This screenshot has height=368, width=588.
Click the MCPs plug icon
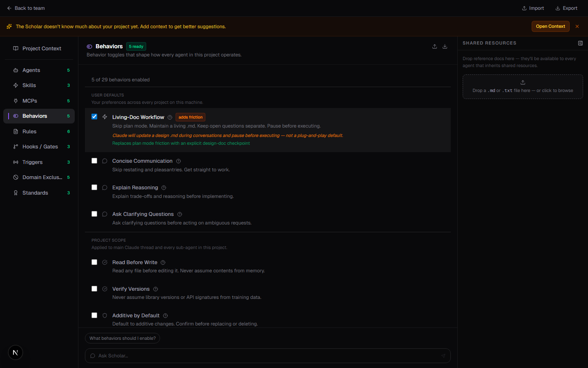[x=16, y=101]
